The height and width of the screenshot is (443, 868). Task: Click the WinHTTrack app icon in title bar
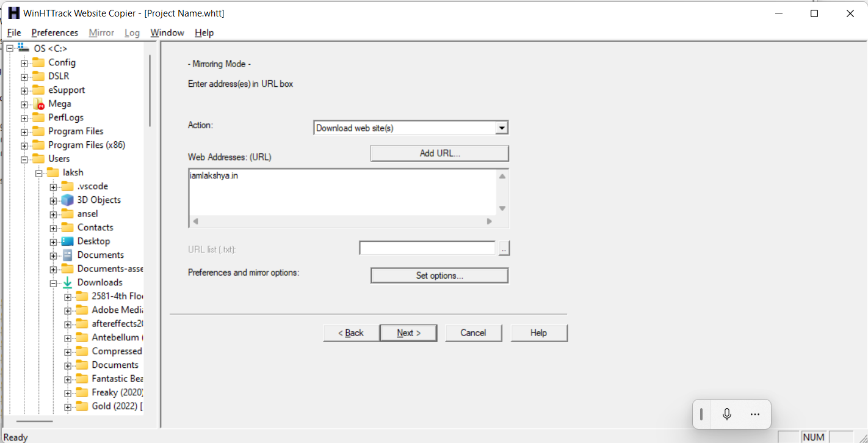[x=13, y=13]
